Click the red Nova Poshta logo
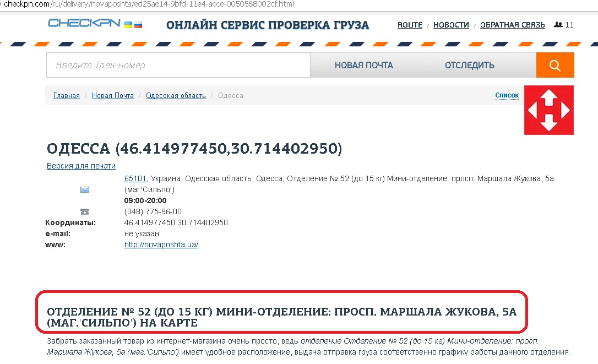The image size is (598, 364). pos(548,110)
